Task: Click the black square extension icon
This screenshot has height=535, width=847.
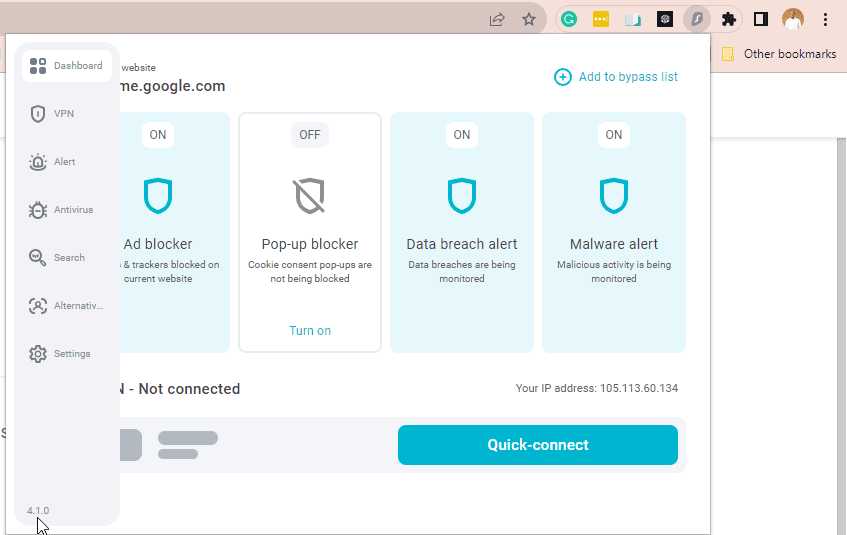Action: 665,20
